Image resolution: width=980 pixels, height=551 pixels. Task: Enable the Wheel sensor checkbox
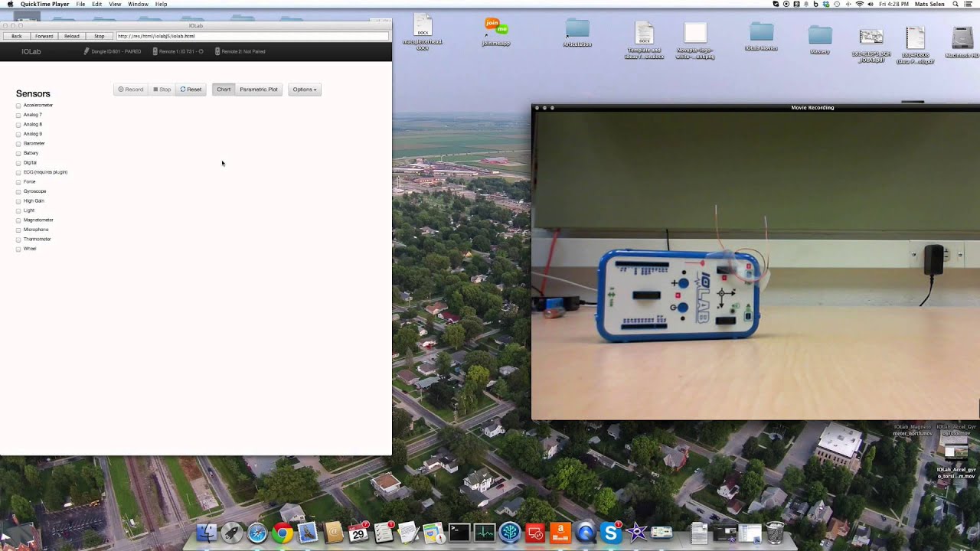click(18, 249)
